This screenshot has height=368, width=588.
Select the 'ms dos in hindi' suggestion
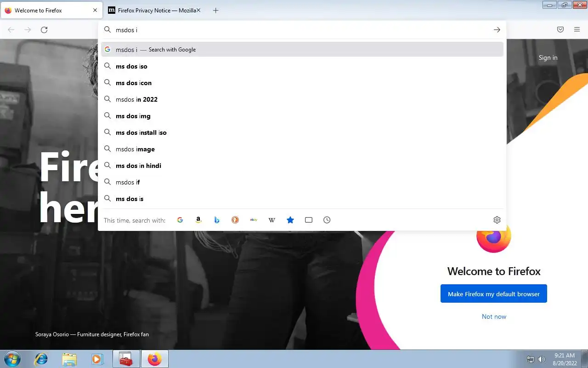(302, 166)
